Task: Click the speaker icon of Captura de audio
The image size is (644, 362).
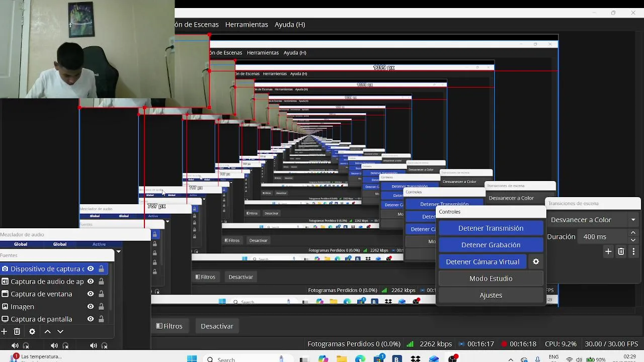Action: (5, 282)
